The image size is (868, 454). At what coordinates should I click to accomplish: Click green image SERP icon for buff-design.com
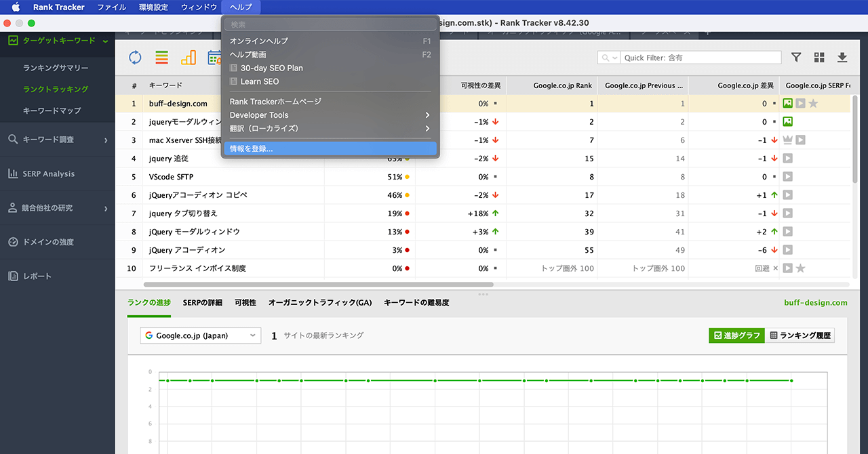pos(787,104)
